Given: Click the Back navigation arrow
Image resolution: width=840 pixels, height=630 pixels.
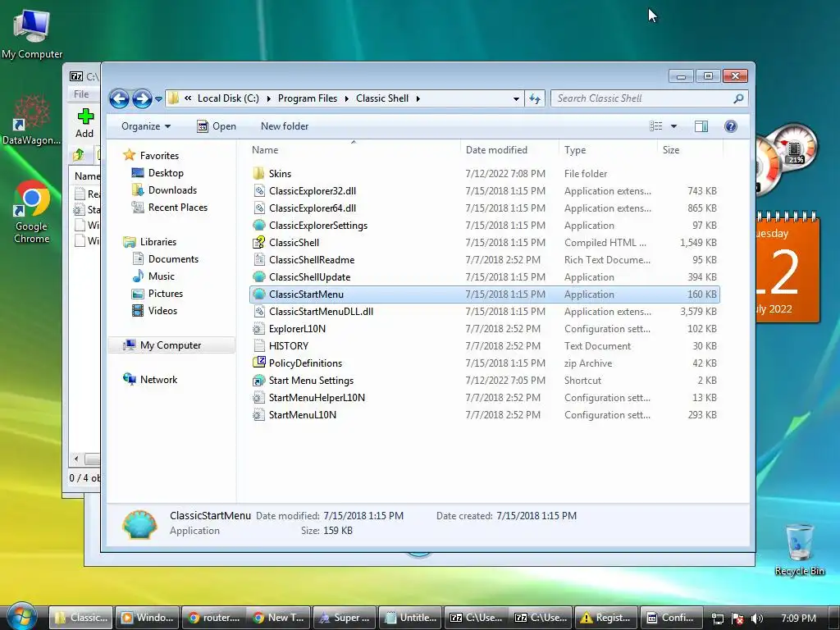Looking at the screenshot, I should click(x=119, y=98).
